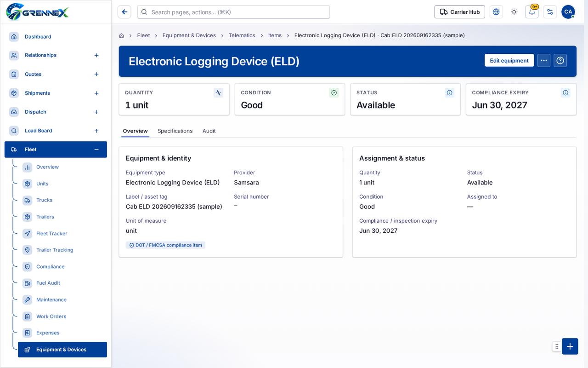This screenshot has height=368, width=588.
Task: Click Compliance Expiry info icon
Action: click(x=565, y=92)
